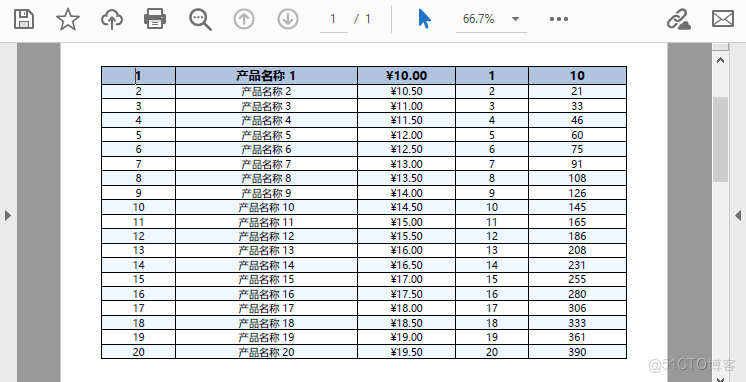Image resolution: width=746 pixels, height=382 pixels.
Task: Click total cell 208
Action: (577, 251)
